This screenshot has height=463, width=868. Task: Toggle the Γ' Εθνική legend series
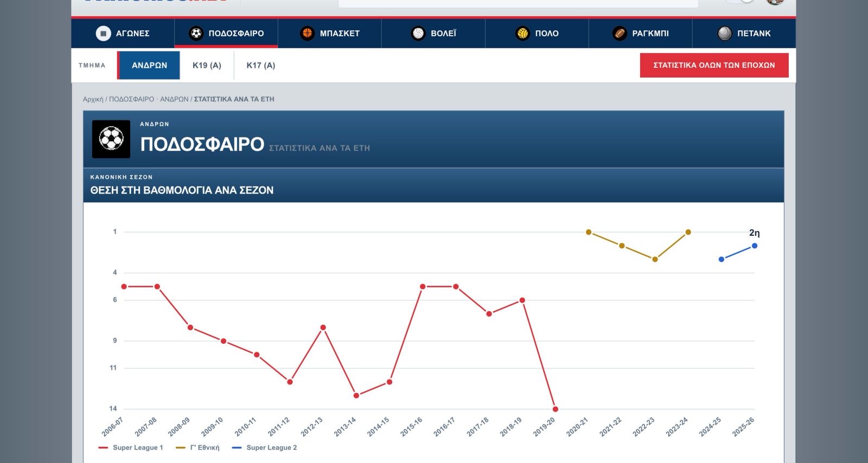click(197, 448)
